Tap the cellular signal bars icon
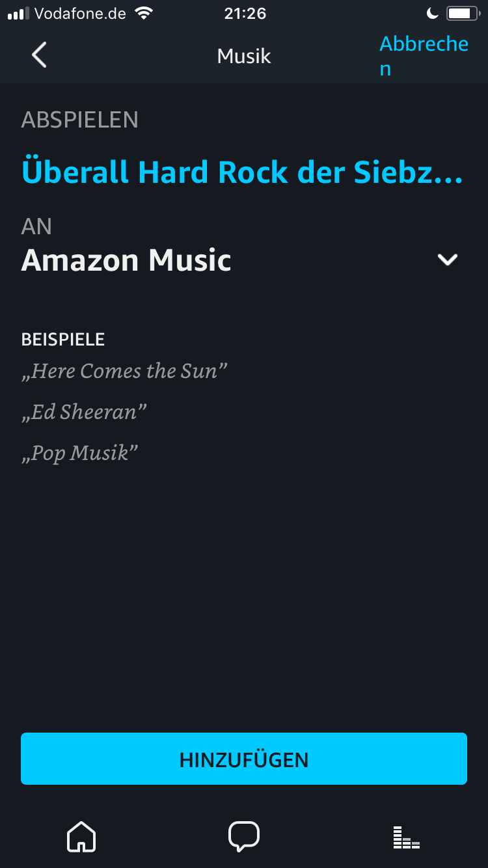 pos(18,13)
